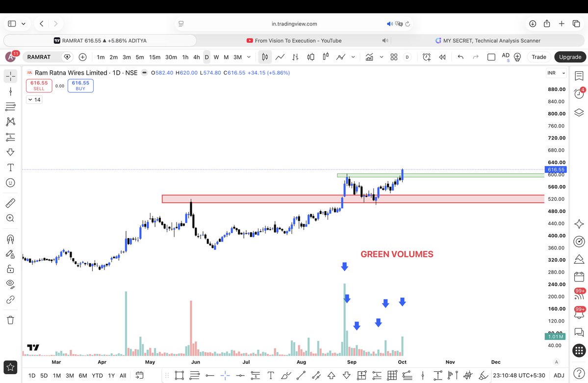588x383 pixels.
Task: Open the indicators menu in top toolbar
Action: coord(369,57)
